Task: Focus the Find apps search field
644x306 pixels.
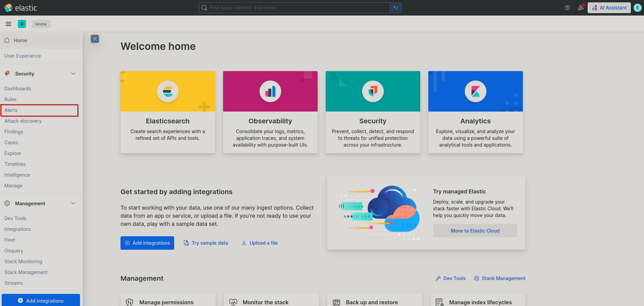Action: pyautogui.click(x=294, y=8)
